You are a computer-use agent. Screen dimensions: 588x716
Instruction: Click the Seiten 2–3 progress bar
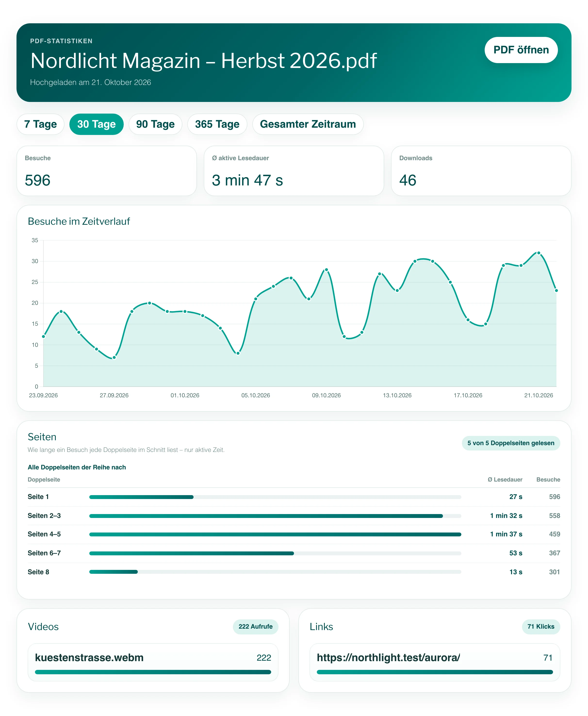275,516
